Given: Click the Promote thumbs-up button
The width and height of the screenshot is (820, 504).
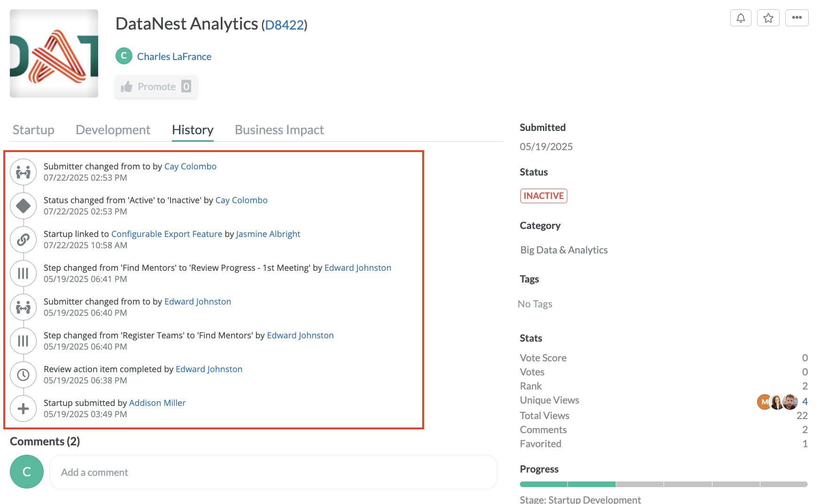Looking at the screenshot, I should coord(156,87).
